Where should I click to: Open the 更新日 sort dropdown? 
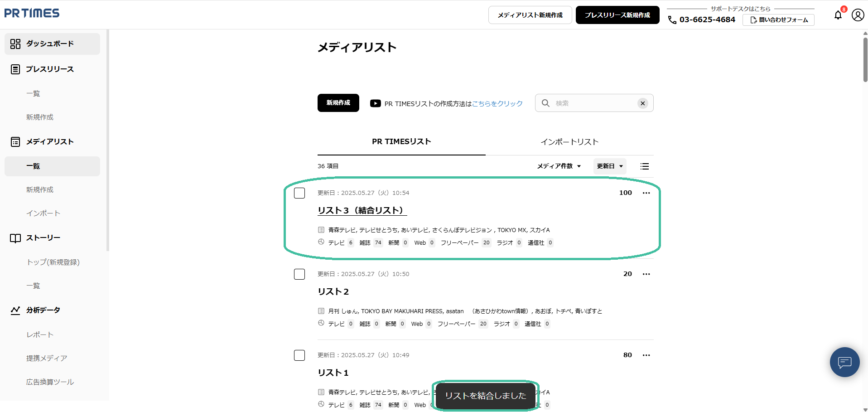[609, 166]
